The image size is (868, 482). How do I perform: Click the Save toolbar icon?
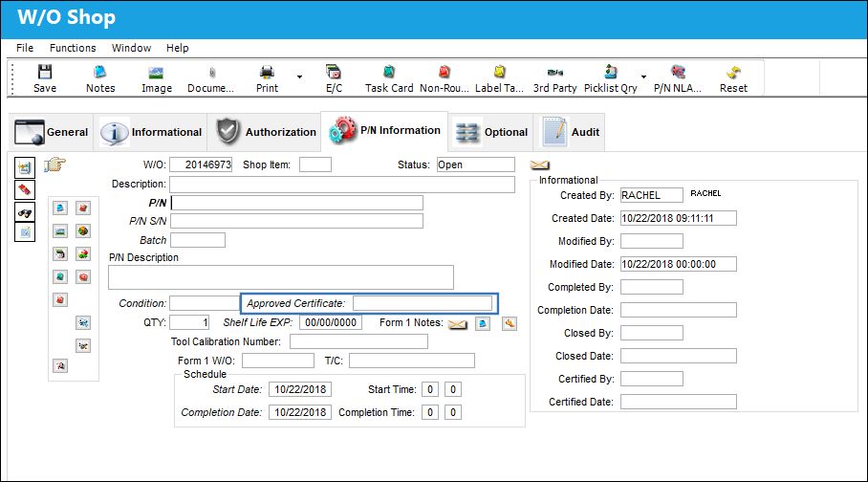[x=45, y=72]
